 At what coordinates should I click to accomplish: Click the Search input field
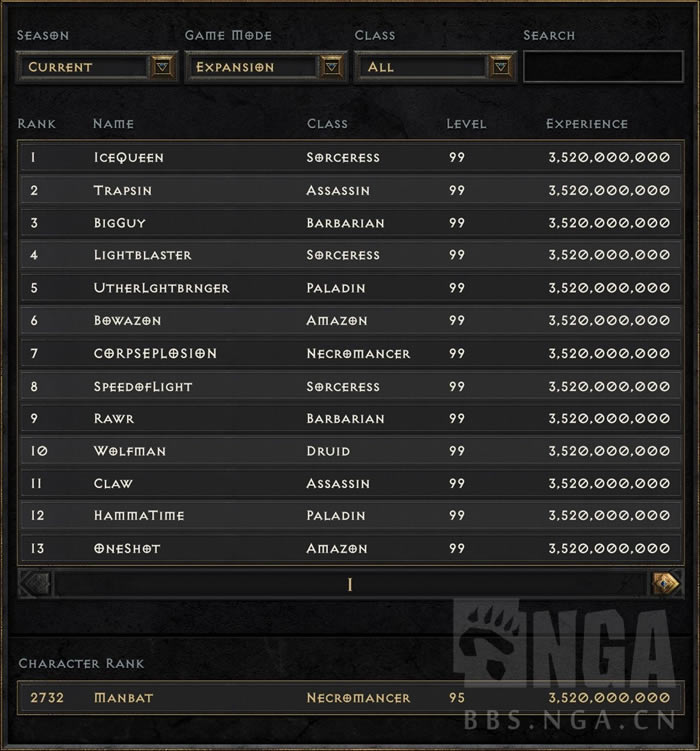point(603,67)
